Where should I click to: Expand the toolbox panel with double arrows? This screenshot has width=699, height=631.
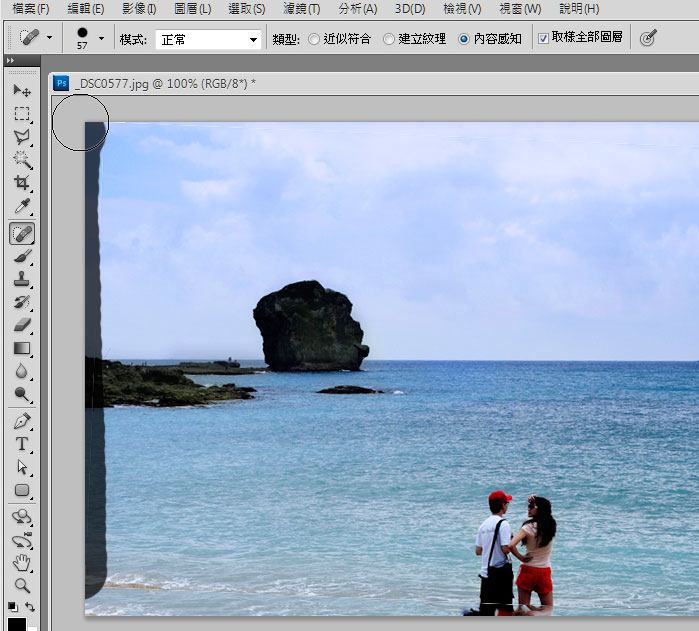(10, 60)
